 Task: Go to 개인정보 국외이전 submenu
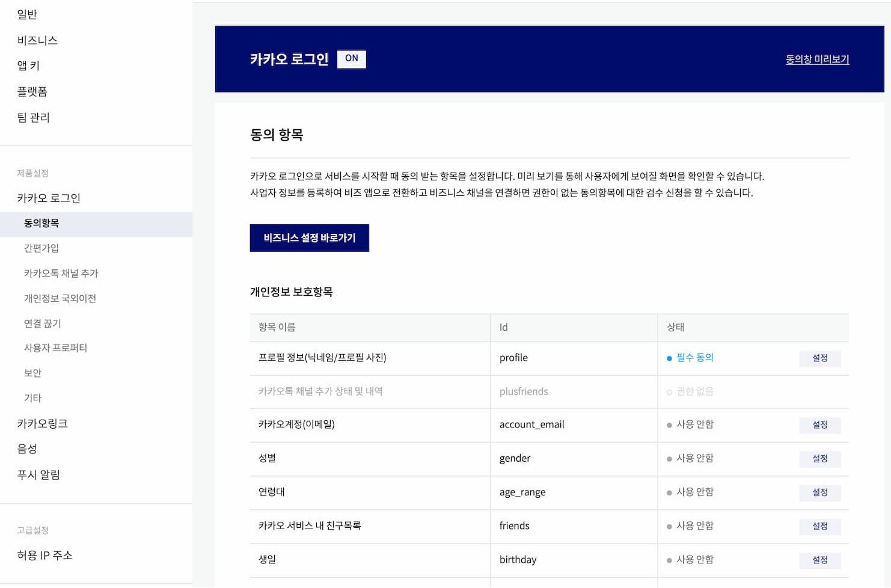coord(60,298)
